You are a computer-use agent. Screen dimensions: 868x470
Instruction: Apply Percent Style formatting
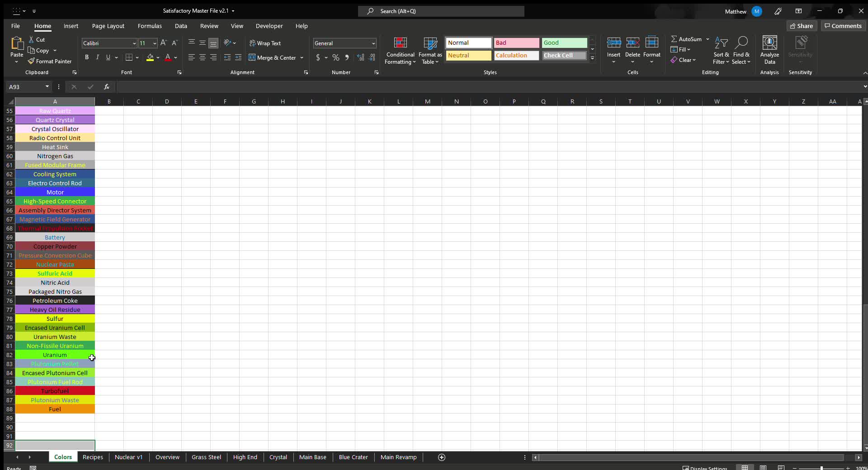coord(335,57)
